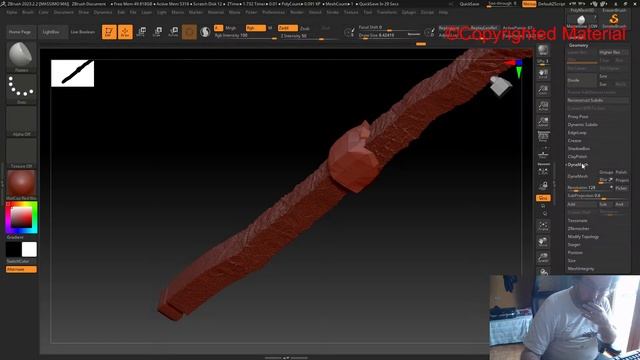Toggle the Floor grid icon
The height and width of the screenshot is (360, 640).
[543, 153]
